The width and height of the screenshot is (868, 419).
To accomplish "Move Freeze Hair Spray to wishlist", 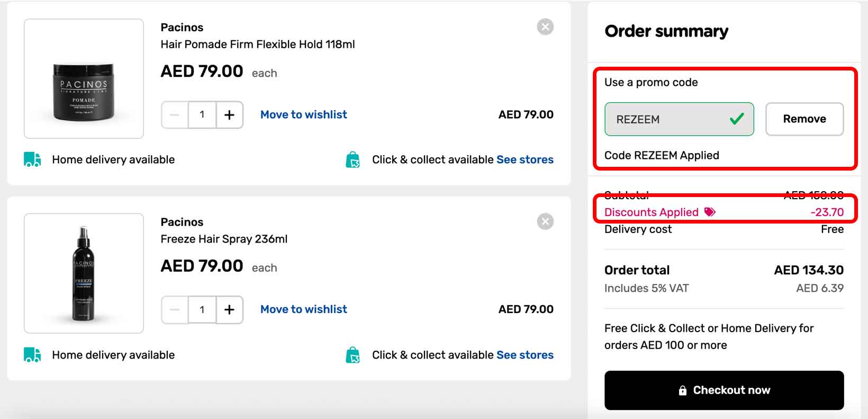I will 303,309.
